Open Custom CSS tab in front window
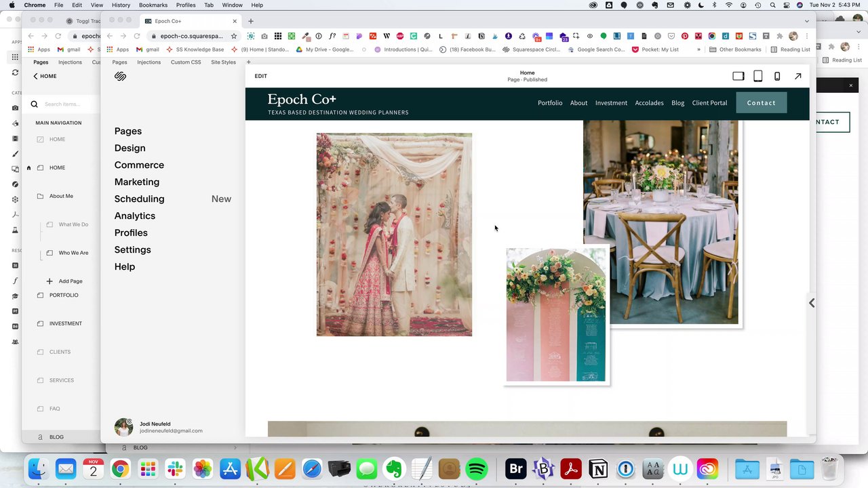868x488 pixels. point(186,62)
